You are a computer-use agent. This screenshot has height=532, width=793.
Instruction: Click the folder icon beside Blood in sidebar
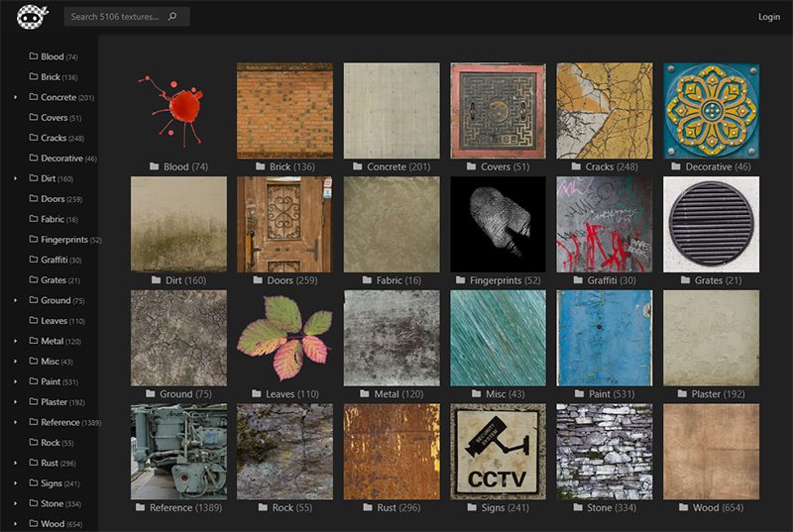(x=34, y=56)
